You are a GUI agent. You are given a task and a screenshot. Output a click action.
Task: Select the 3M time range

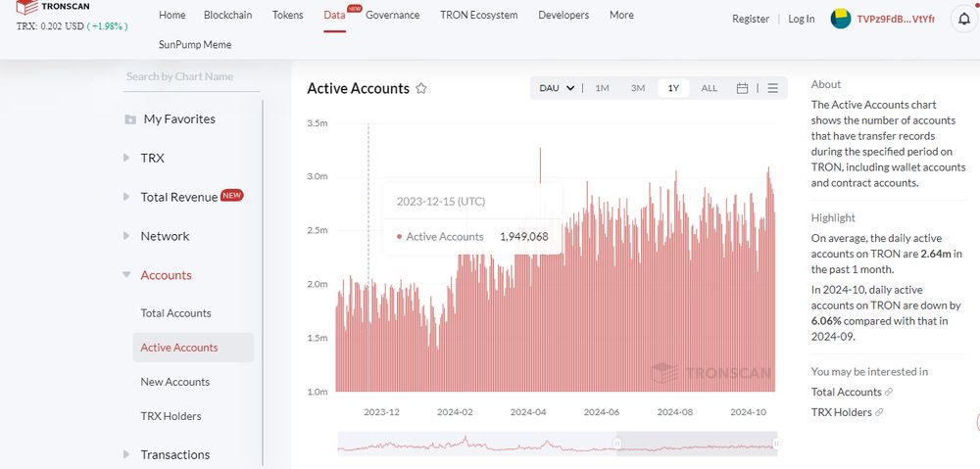(638, 88)
